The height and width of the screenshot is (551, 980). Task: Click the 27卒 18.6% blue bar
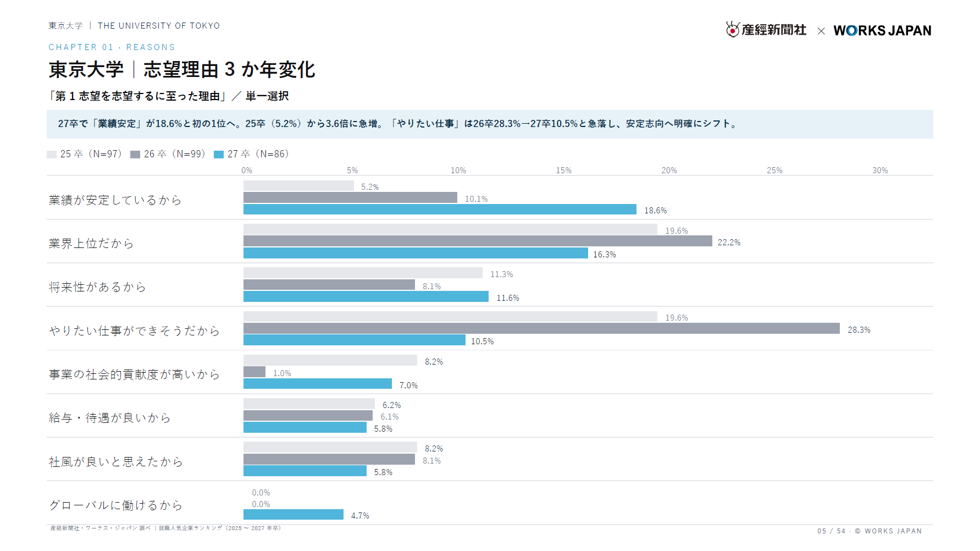tap(440, 210)
